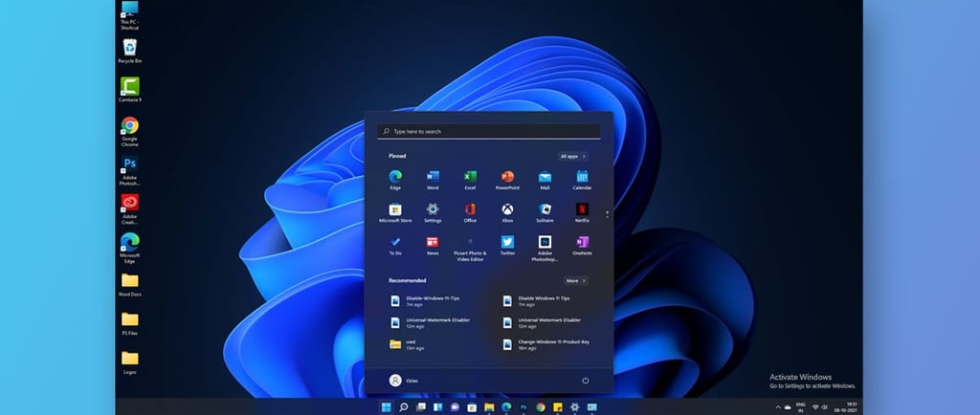Open OneNote from pinned apps
The height and width of the screenshot is (415, 980).
(582, 245)
